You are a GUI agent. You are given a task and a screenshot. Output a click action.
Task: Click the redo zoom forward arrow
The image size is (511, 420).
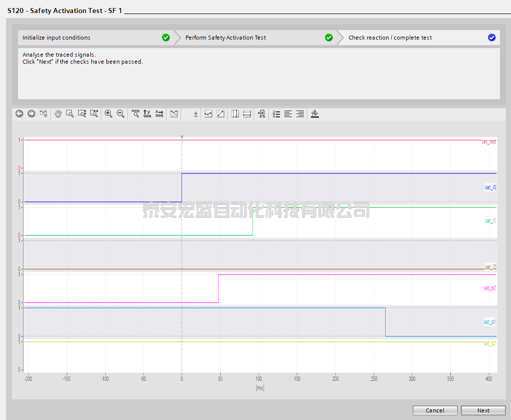tap(32, 114)
